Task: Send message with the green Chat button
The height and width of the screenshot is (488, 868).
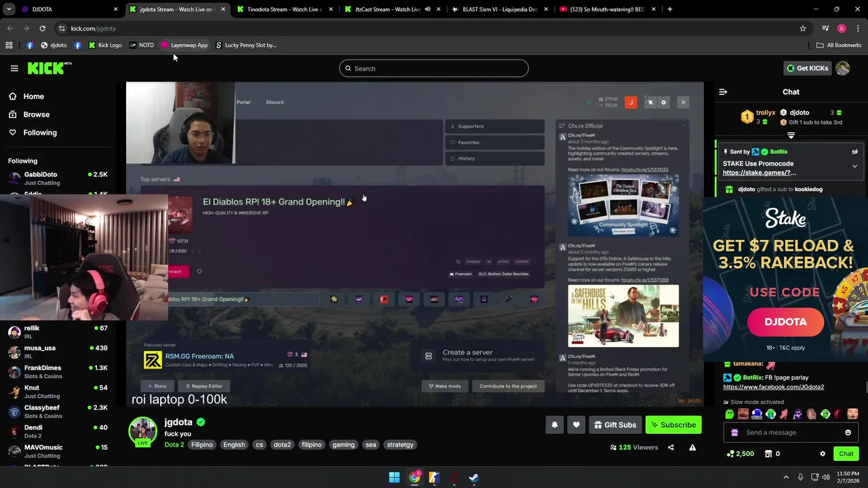Action: (846, 453)
